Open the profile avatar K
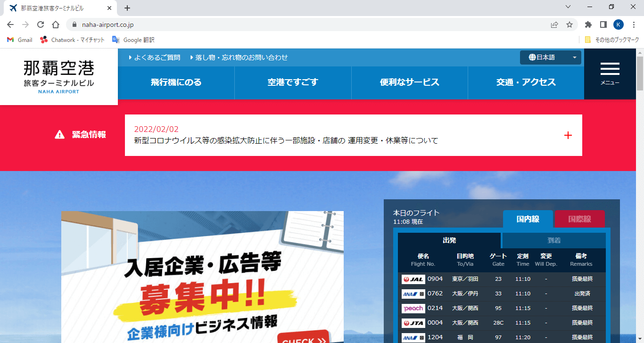Viewport: 644px width, 343px height. [619, 24]
